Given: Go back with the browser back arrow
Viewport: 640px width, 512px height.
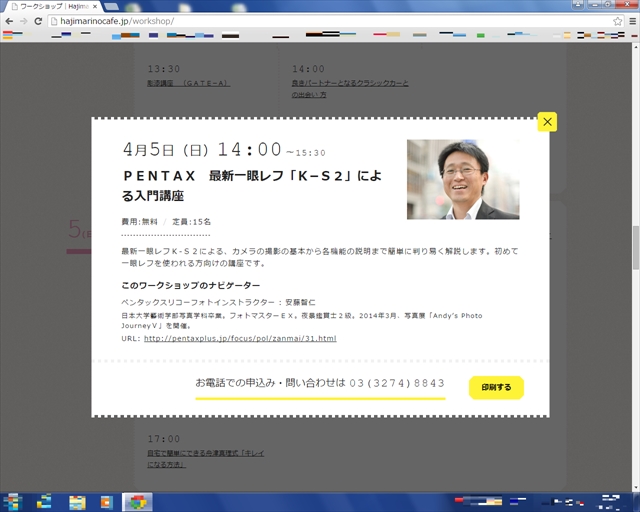Looking at the screenshot, I should point(9,21).
